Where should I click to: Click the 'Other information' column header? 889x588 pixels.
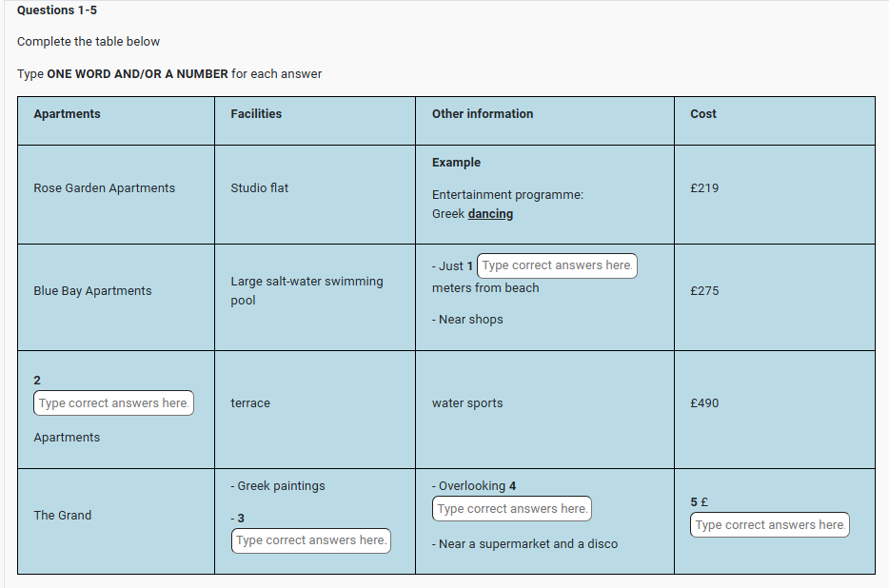483,114
